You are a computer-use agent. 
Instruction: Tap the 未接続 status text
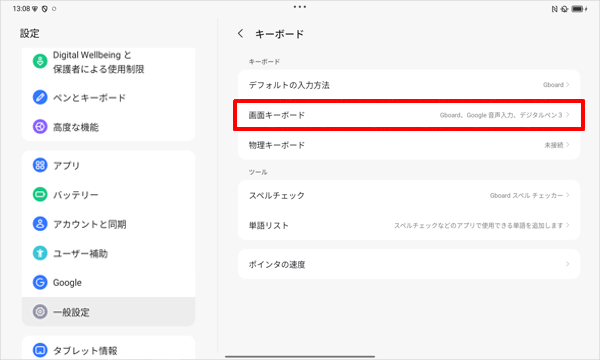coord(554,145)
